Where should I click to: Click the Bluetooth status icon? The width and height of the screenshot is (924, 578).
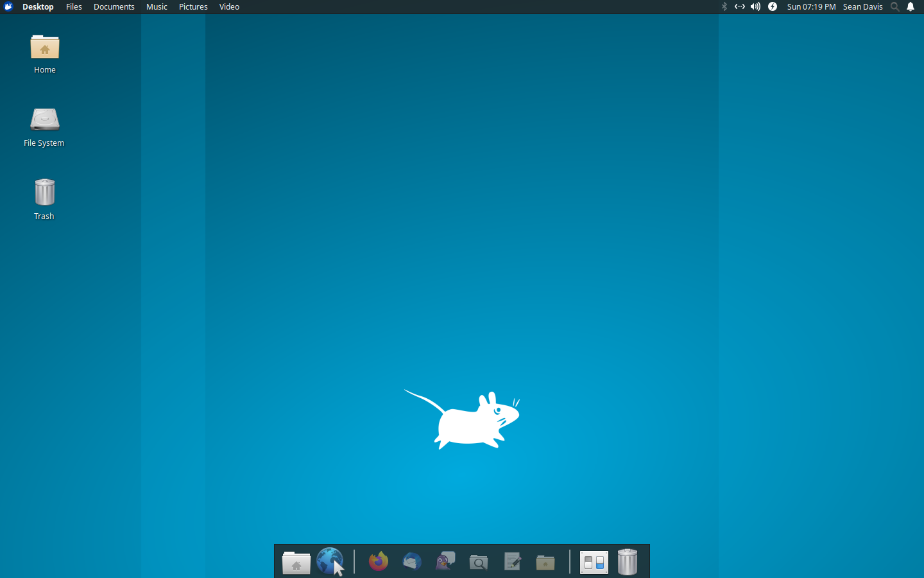pos(724,6)
